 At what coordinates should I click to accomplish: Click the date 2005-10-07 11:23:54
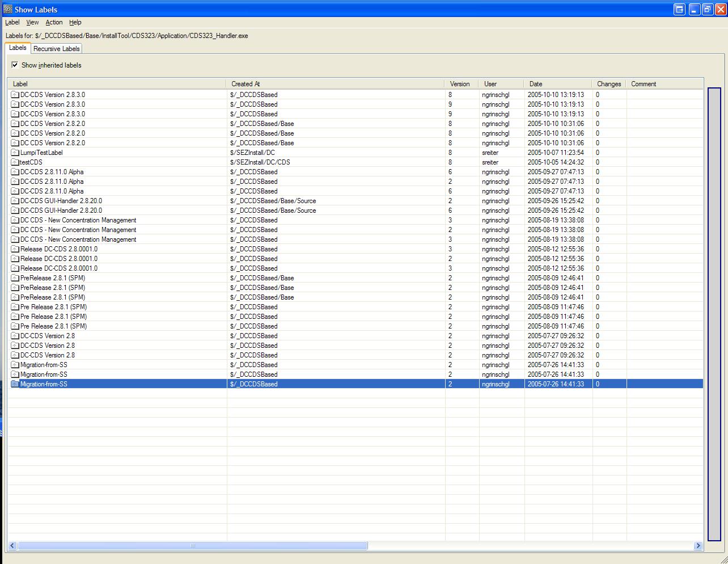pos(556,153)
